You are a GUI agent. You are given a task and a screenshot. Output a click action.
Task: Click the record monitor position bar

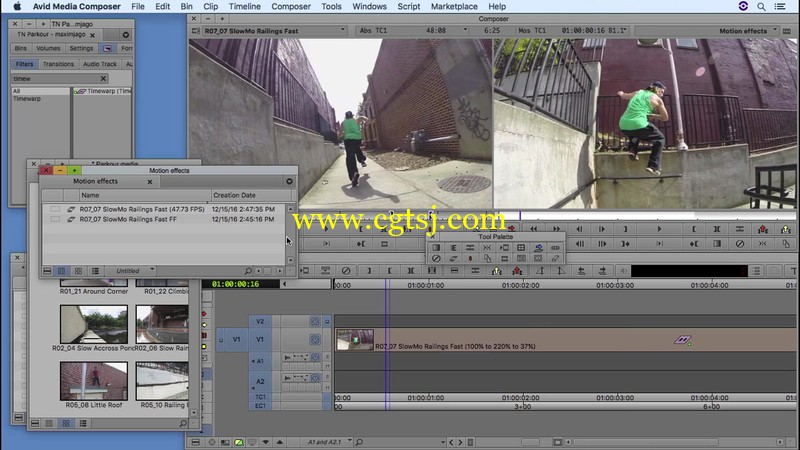[644, 216]
